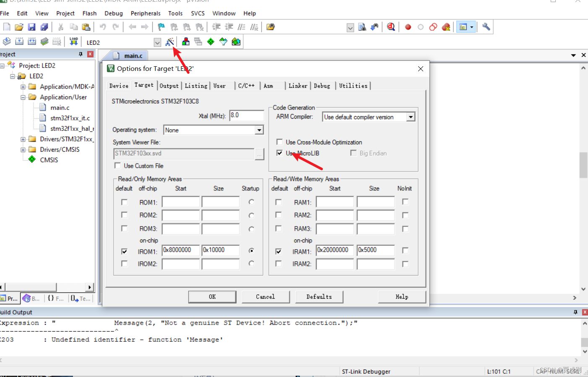Switch to the C/C++ tab
The image size is (588, 377).
(246, 86)
